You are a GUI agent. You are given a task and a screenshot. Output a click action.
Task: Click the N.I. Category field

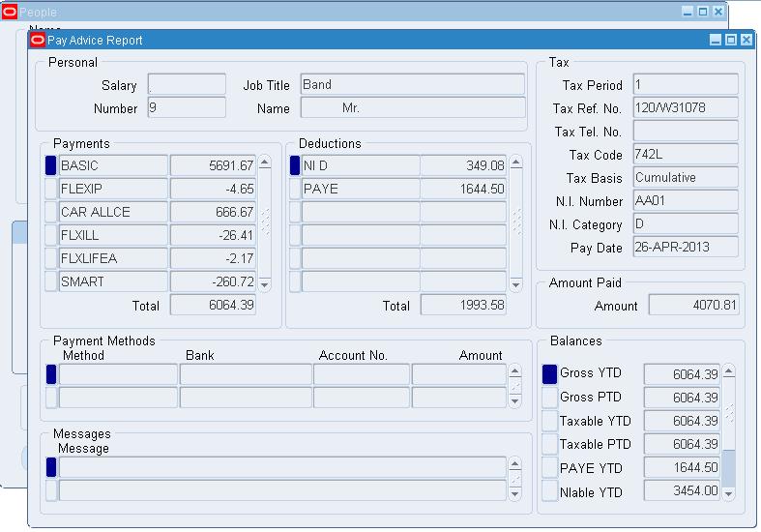(686, 223)
